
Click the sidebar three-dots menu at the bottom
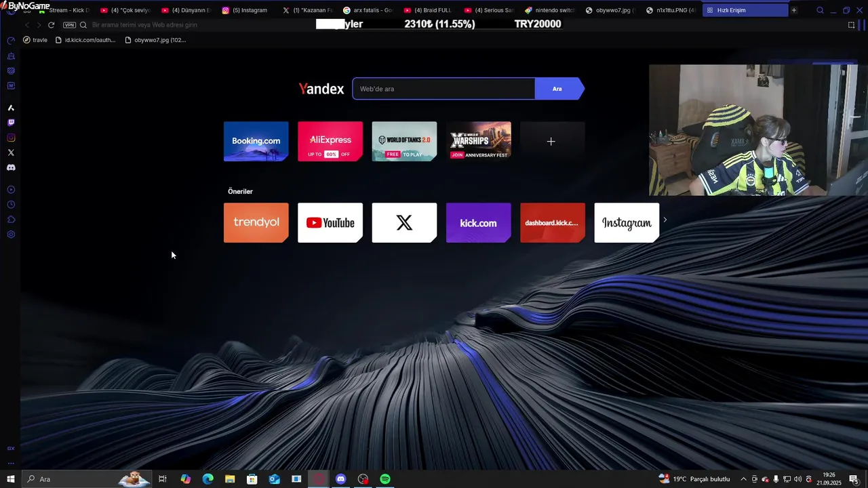[11, 464]
